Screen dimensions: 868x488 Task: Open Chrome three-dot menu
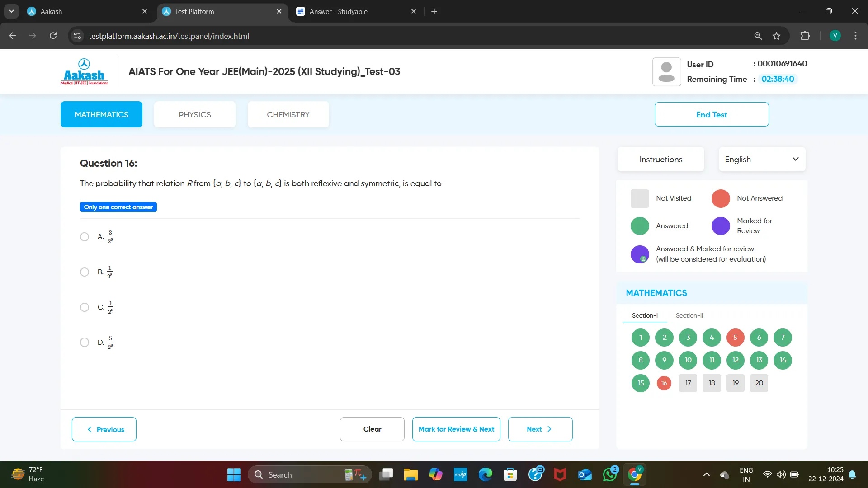pos(855,36)
